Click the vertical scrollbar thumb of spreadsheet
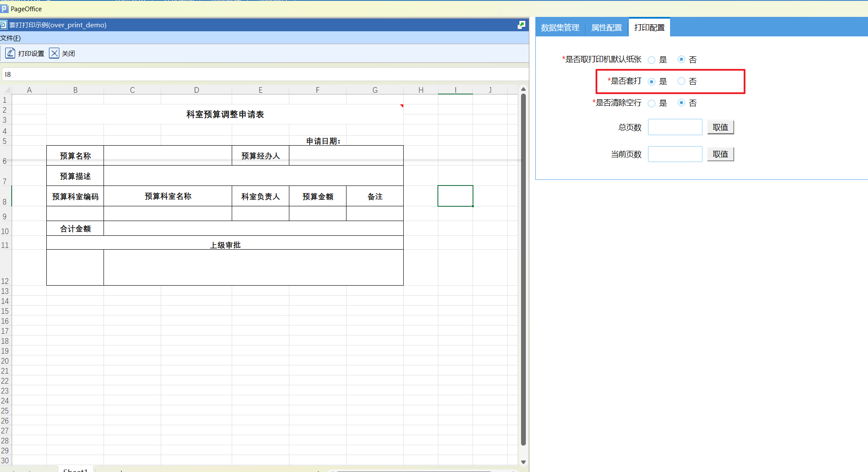This screenshot has width=868, height=472. click(523, 269)
